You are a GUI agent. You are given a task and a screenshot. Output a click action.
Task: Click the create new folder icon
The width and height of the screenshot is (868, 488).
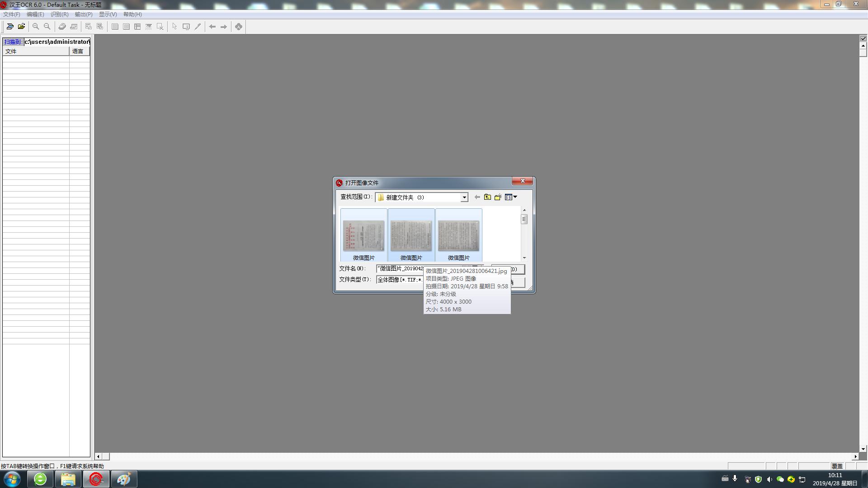[x=498, y=197]
